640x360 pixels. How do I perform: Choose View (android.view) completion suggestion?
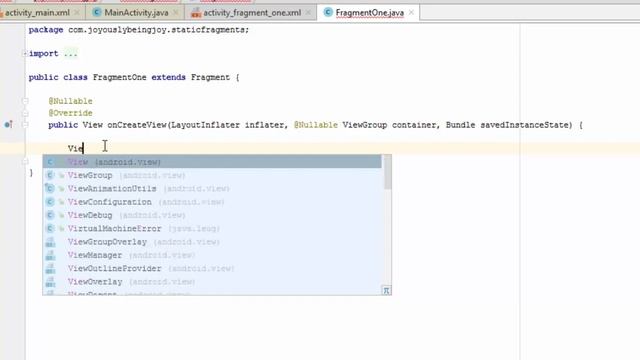coord(212,162)
